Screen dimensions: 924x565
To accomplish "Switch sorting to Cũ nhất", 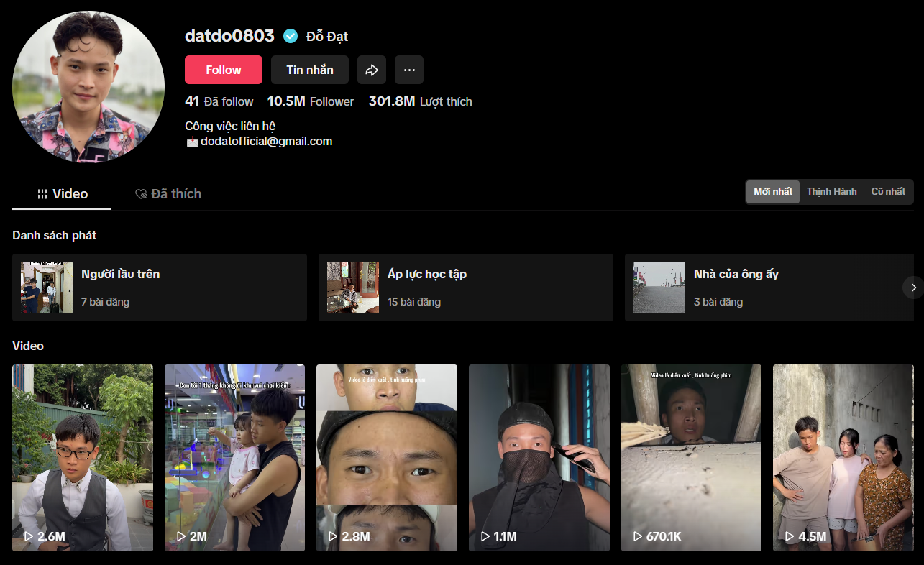I will pos(888,192).
